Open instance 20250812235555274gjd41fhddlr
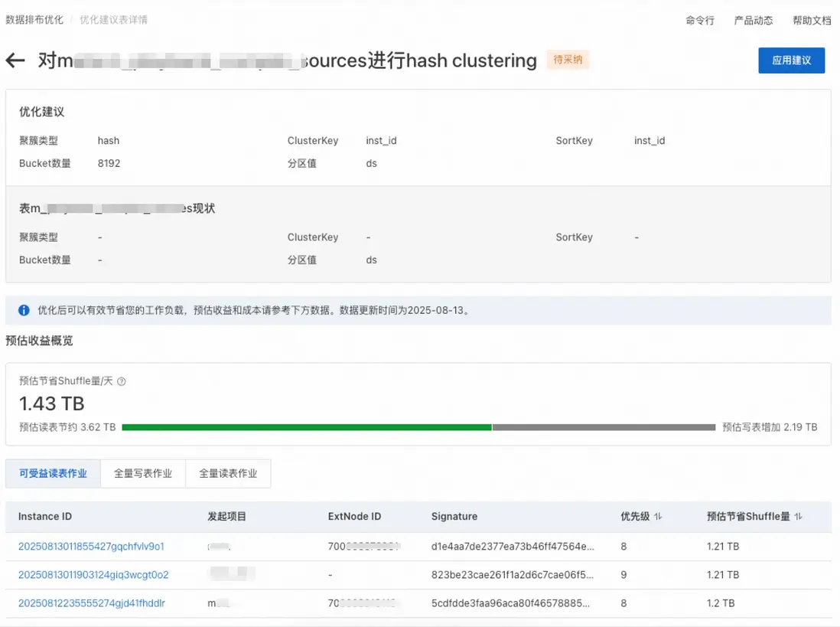The width and height of the screenshot is (840, 627). click(91, 603)
